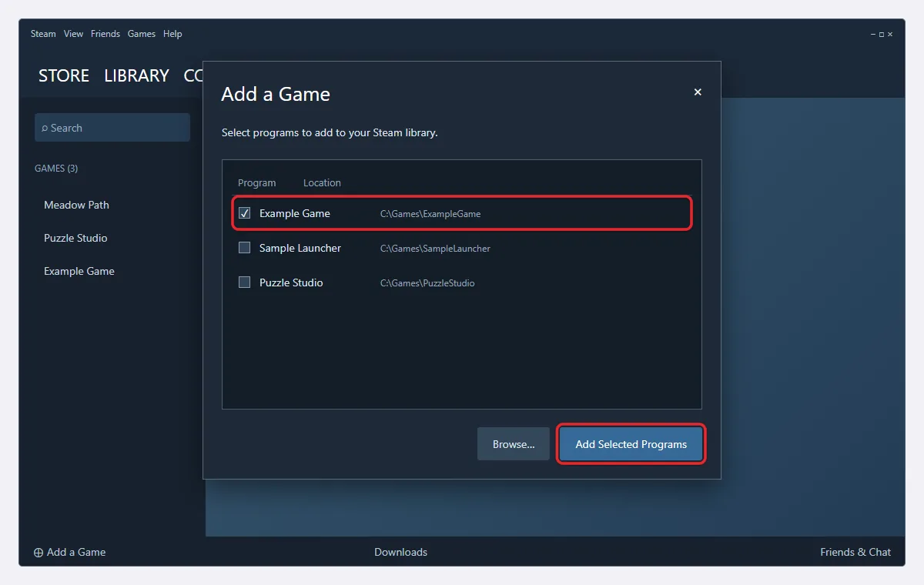Click the Location column header
Image resolution: width=924 pixels, height=585 pixels.
click(x=322, y=182)
